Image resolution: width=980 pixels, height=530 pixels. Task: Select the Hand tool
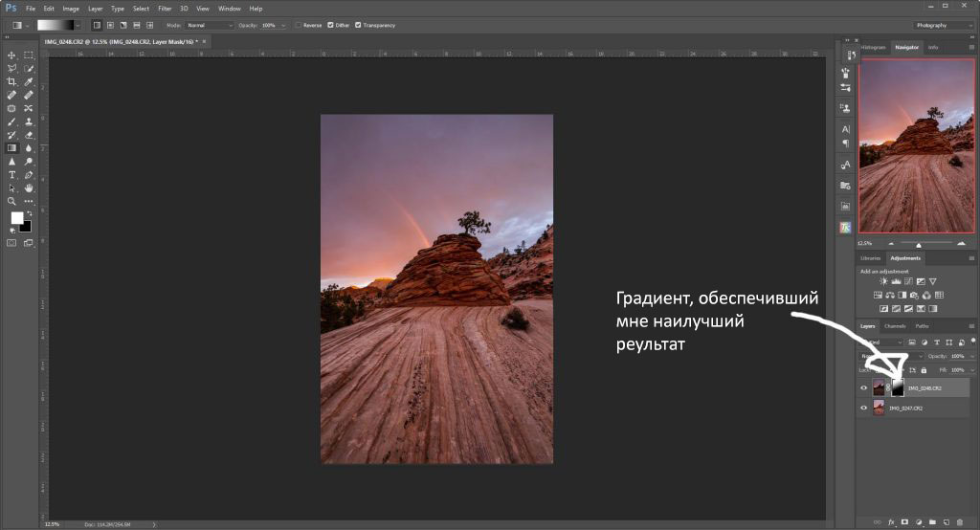pos(29,188)
